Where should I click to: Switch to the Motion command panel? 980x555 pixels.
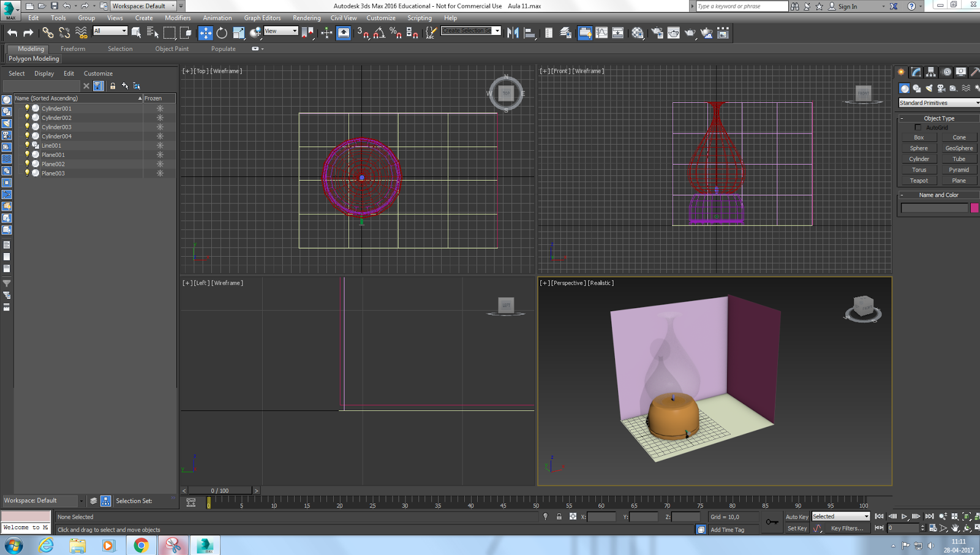[x=946, y=72]
